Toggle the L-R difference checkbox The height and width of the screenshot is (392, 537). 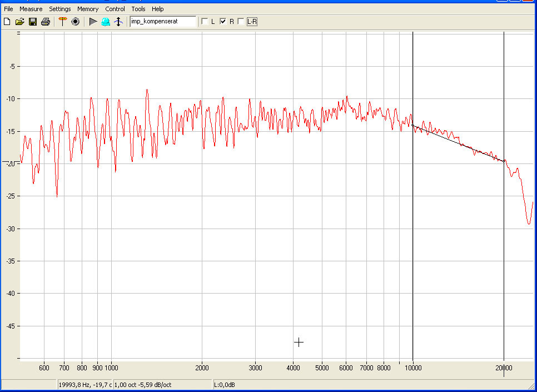pos(241,22)
